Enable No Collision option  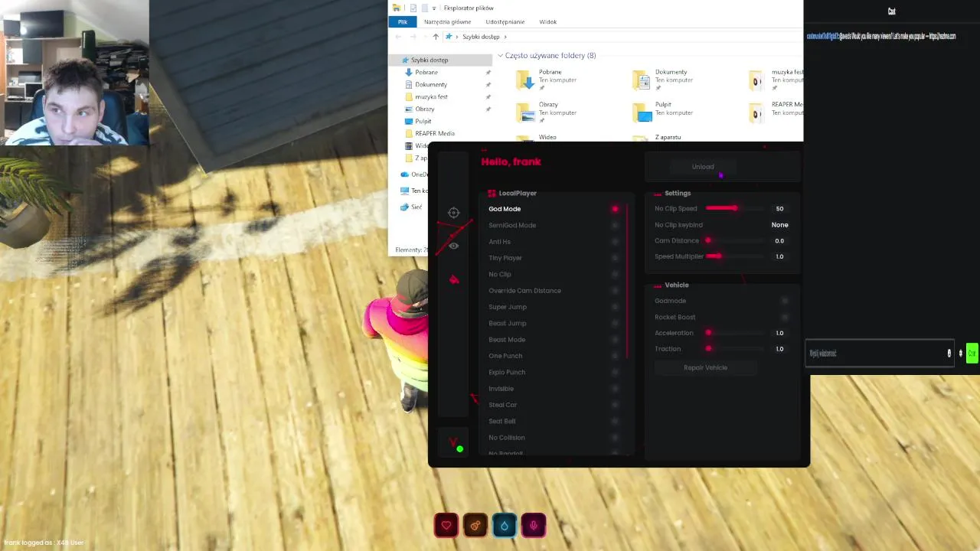coord(615,438)
